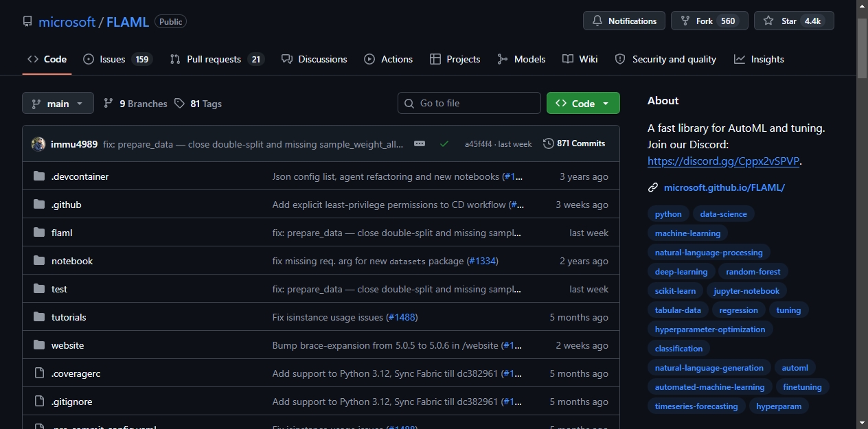Open the Actions tab
This screenshot has width=868, height=429.
point(389,59)
